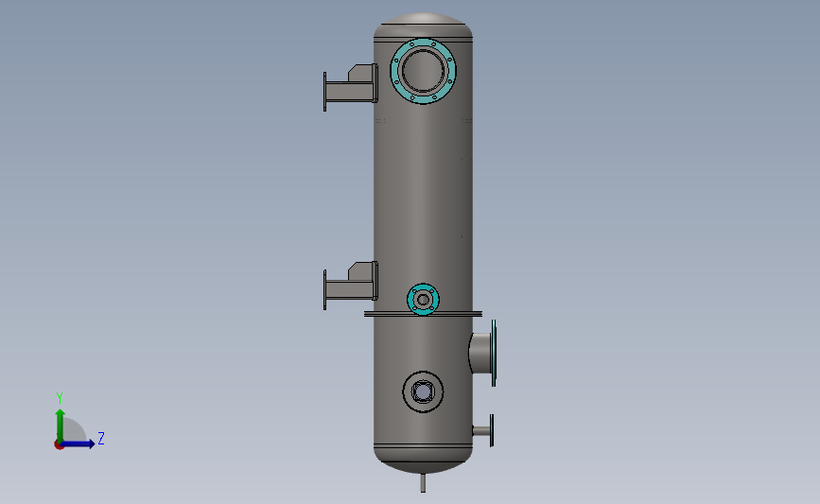Pick the top dome head of the vessel
Image resolution: width=820 pixels, height=504 pixels.
pyautogui.click(x=423, y=26)
